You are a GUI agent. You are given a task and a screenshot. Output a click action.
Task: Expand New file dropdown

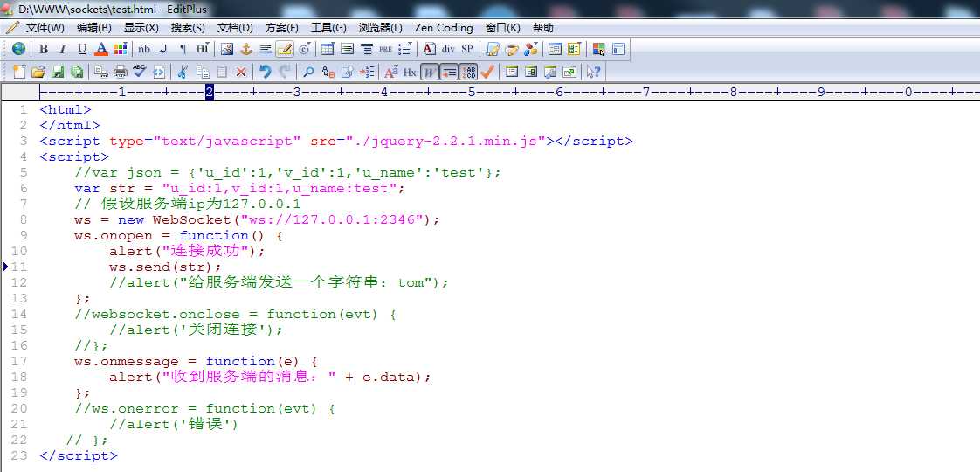pos(18,72)
